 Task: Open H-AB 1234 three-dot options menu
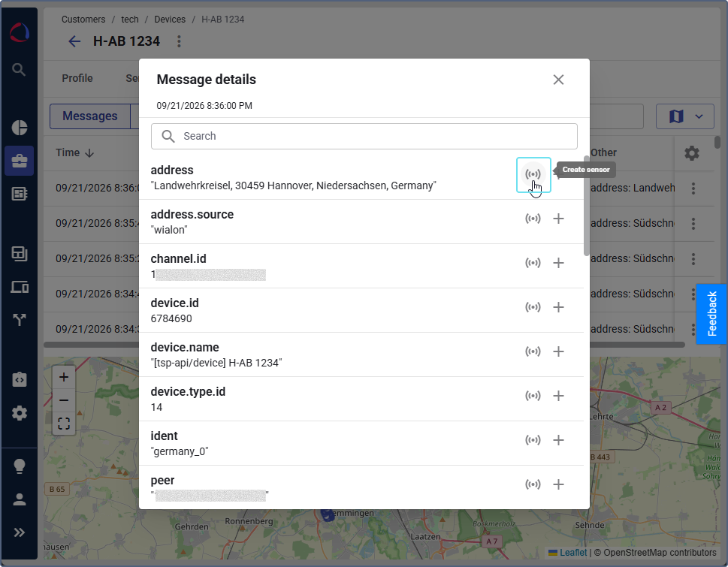pos(179,41)
